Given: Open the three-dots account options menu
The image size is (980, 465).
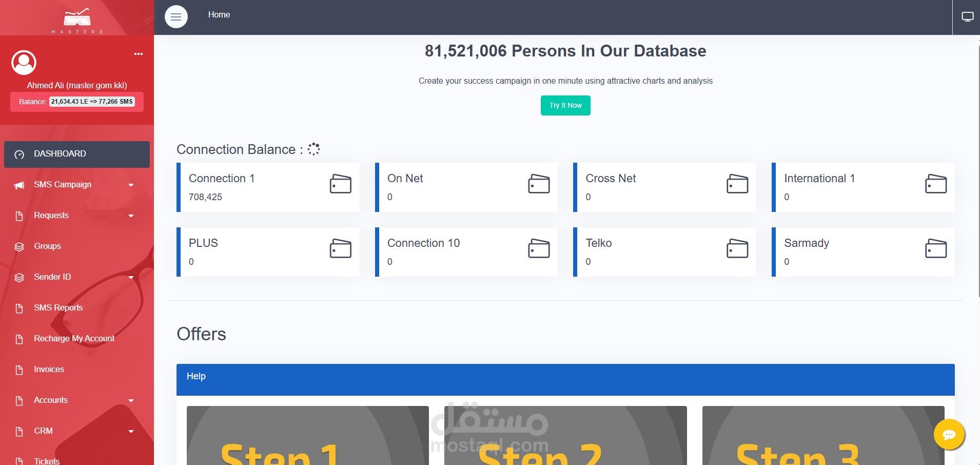Looking at the screenshot, I should coord(139,54).
